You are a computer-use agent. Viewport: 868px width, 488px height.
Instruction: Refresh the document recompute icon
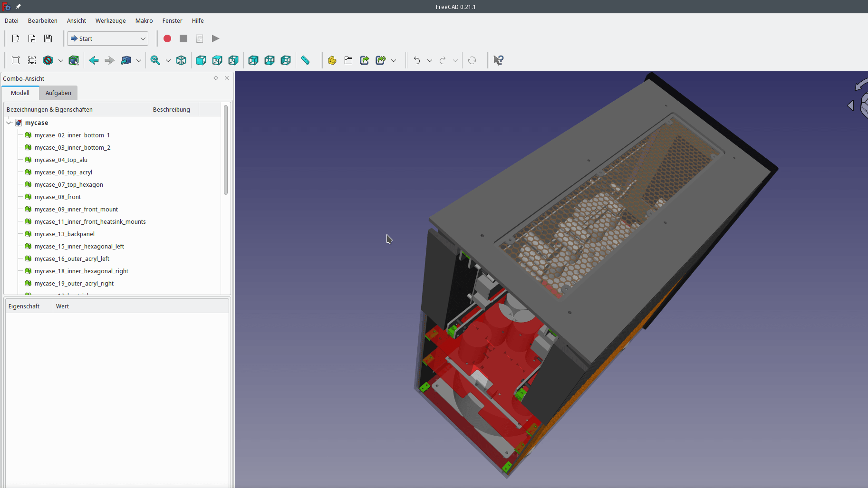(472, 60)
